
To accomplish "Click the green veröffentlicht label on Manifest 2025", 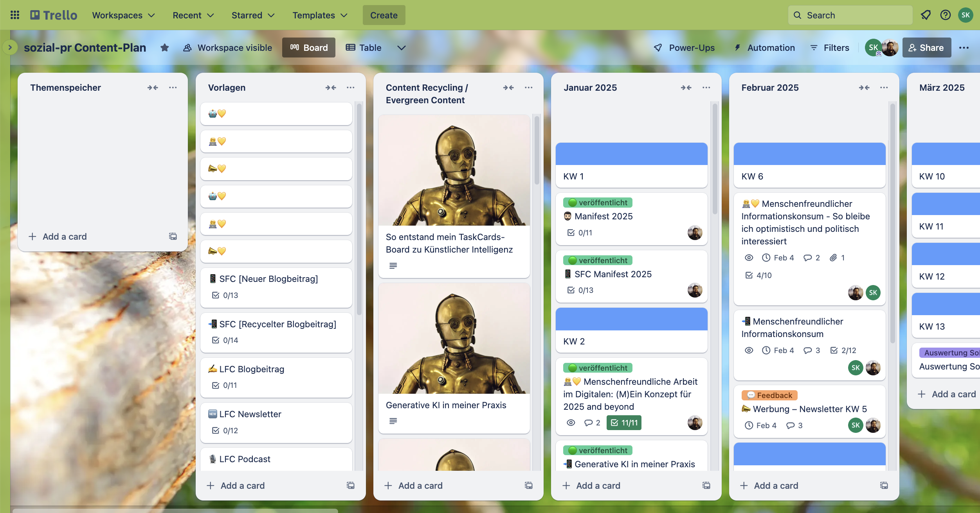I will pos(598,203).
